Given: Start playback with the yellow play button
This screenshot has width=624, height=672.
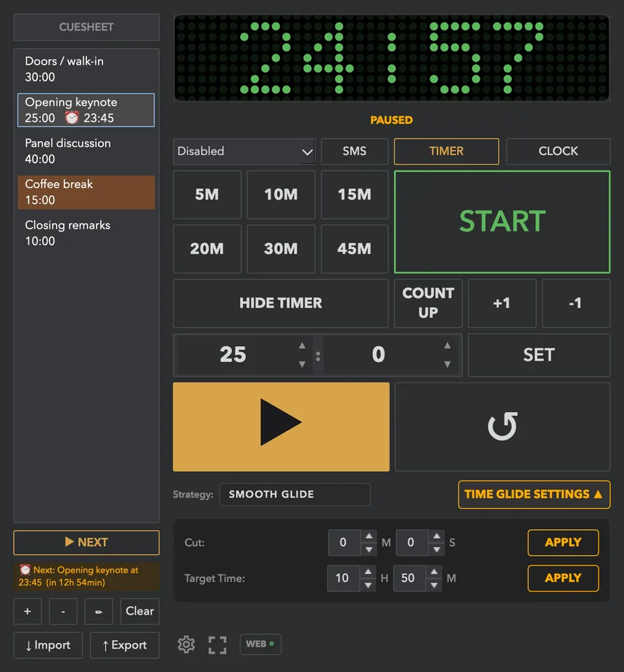Looking at the screenshot, I should pos(281,427).
